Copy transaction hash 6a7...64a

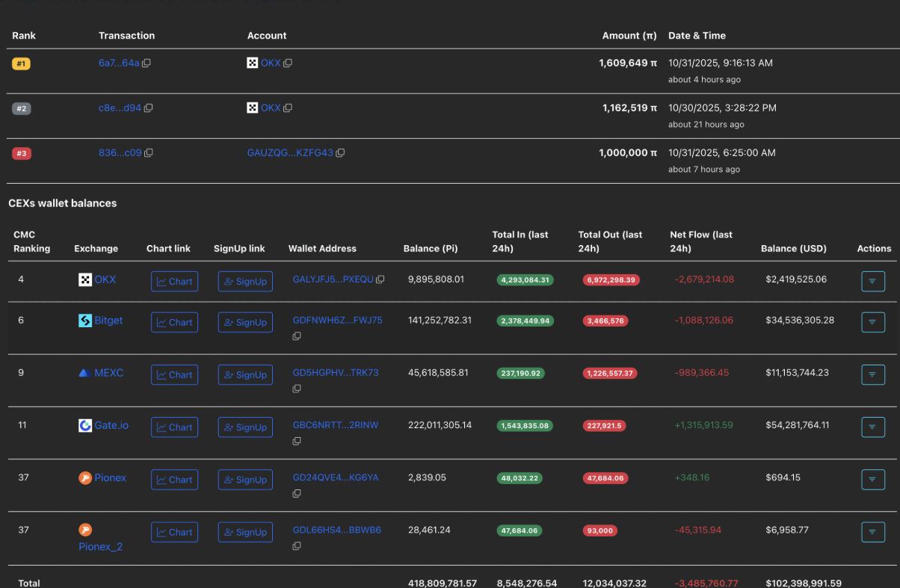[147, 64]
